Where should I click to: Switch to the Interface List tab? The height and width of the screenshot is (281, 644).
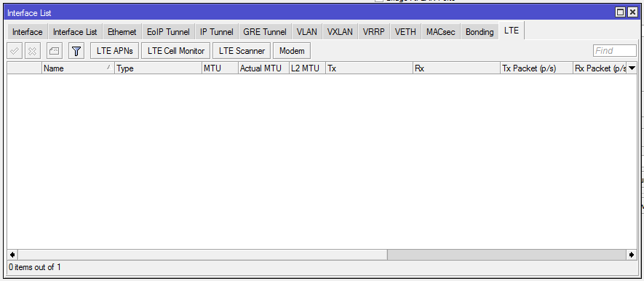[75, 32]
